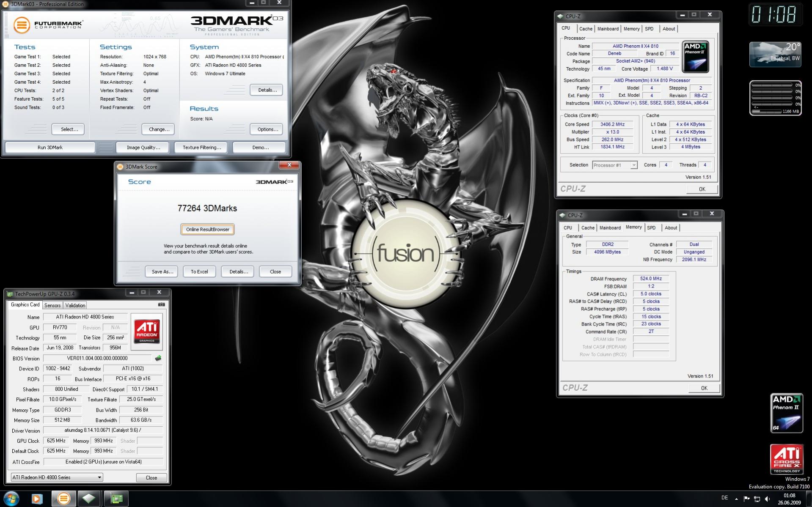The width and height of the screenshot is (812, 507).
Task: Click the BIOS Version field in GPU-Z
Action: pyautogui.click(x=97, y=358)
